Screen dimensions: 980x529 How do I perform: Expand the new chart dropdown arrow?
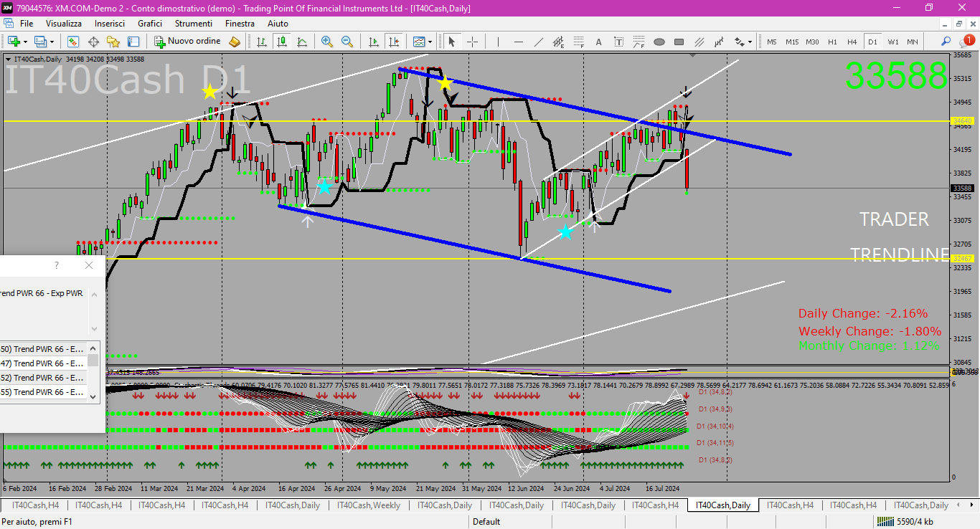coord(25,42)
